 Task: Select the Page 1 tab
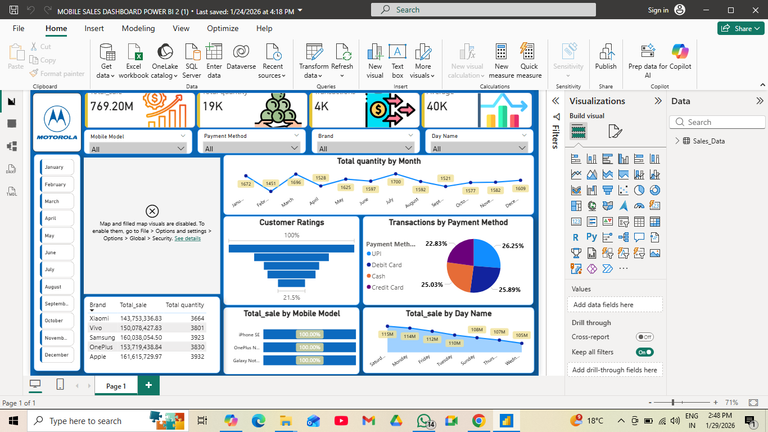tap(116, 386)
